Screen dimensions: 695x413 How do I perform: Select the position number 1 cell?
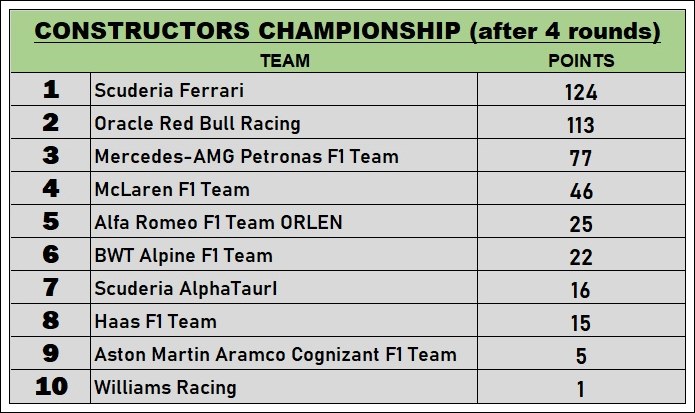[x=51, y=90]
